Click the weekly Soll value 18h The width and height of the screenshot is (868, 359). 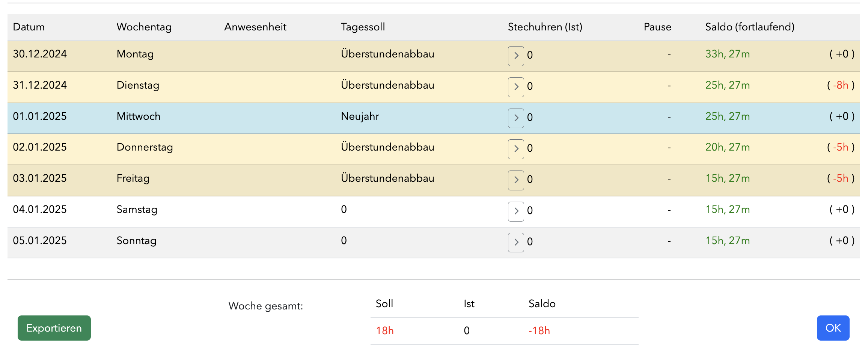[x=385, y=330]
